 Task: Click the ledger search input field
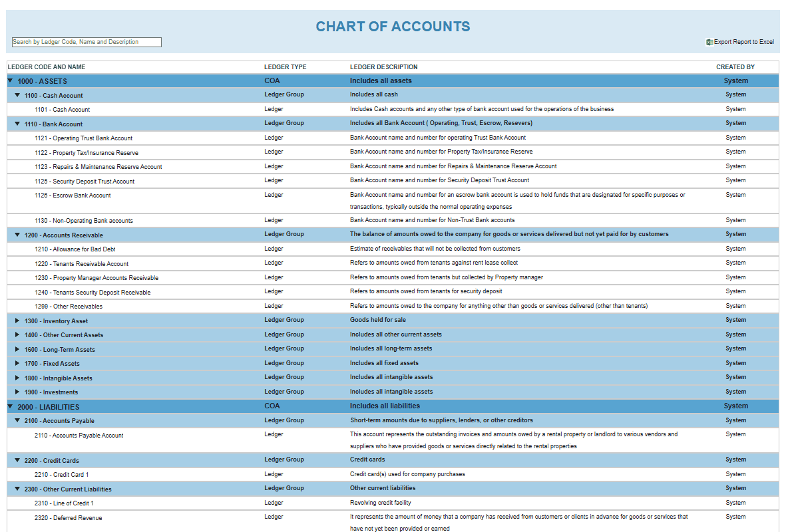point(87,42)
